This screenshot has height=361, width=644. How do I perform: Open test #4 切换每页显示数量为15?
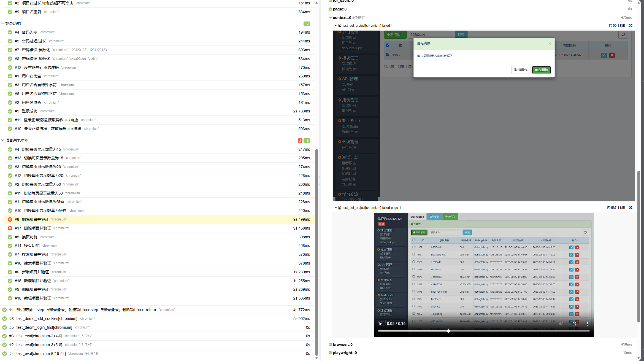point(159,149)
